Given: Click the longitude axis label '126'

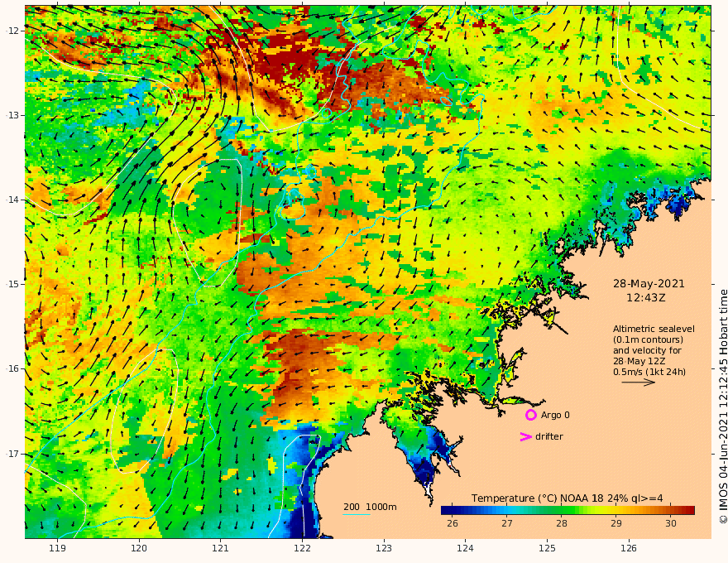Looking at the screenshot, I should [x=629, y=549].
